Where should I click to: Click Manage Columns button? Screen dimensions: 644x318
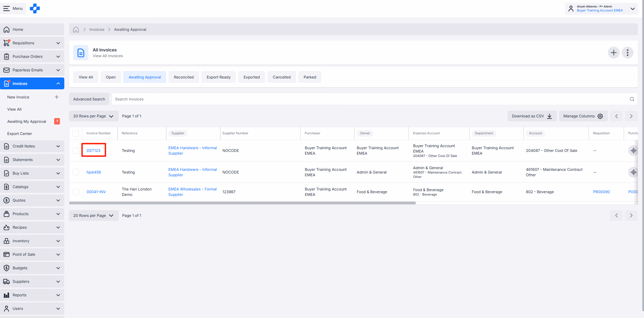(x=583, y=116)
